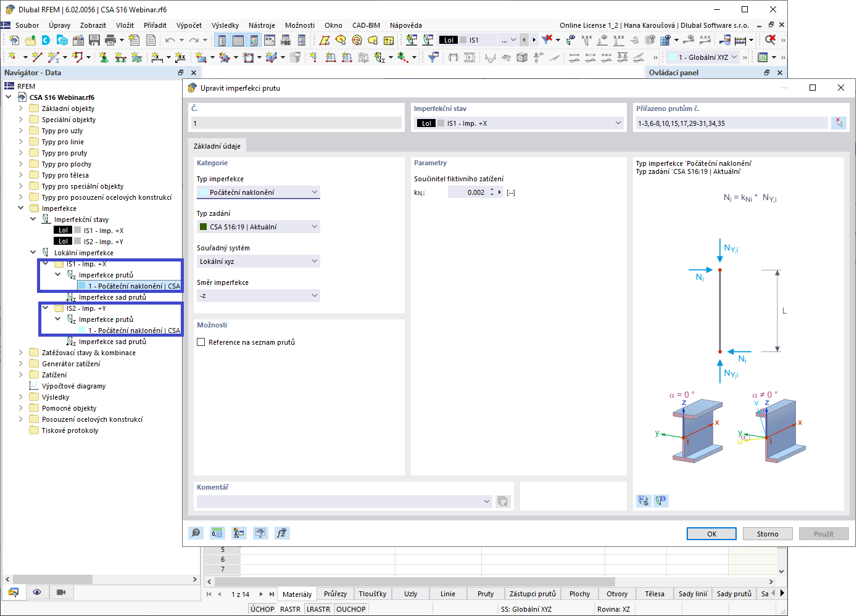Select next imperfection case arrow in toolbar

pos(534,40)
